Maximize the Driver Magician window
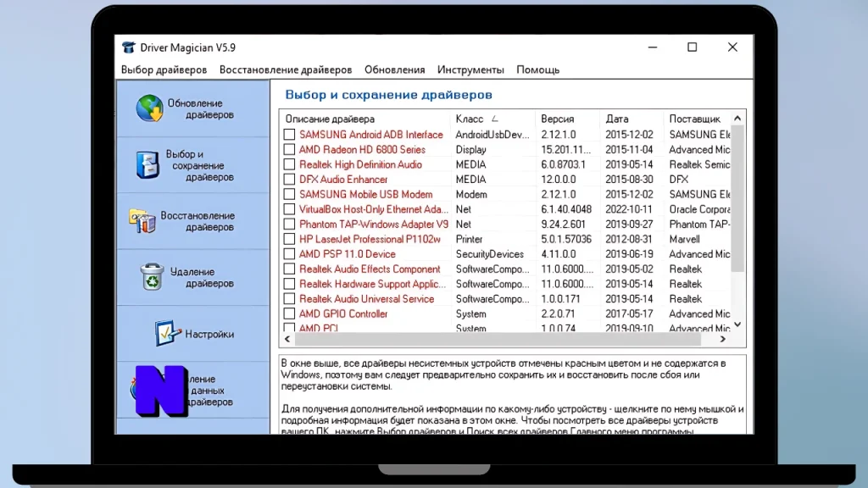Viewport: 868px width, 488px height. (x=692, y=47)
